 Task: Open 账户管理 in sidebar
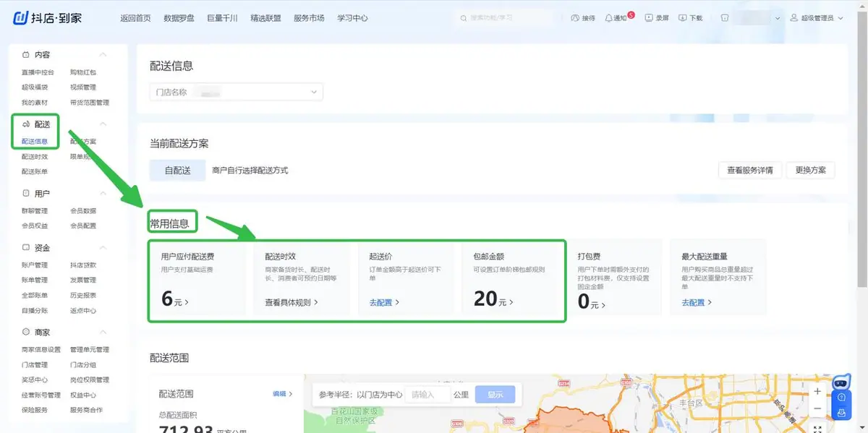(35, 265)
